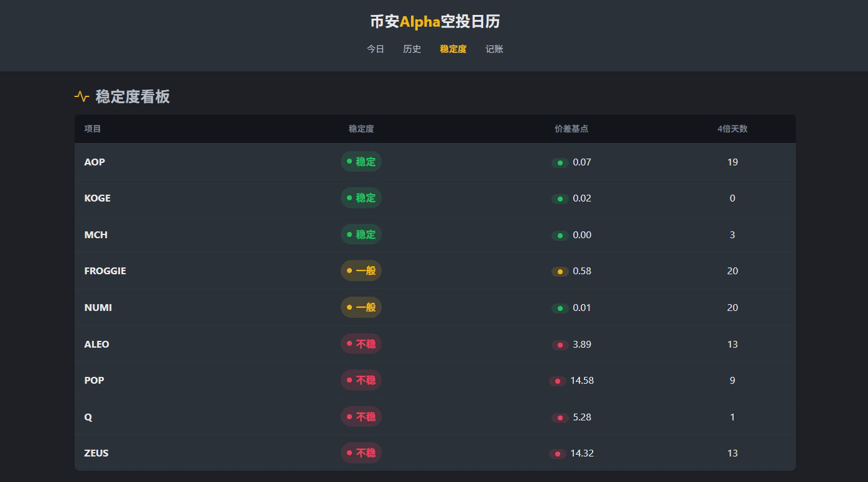Click the 4倍天数 column header

[x=732, y=129]
